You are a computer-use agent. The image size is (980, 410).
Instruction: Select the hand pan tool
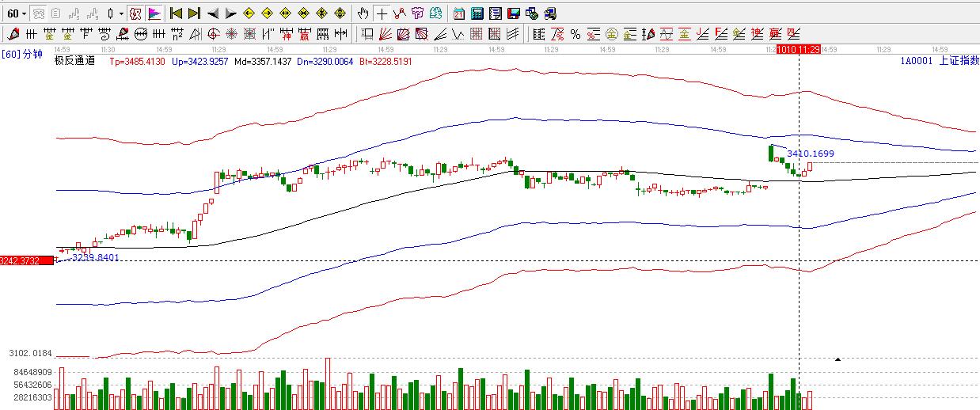click(x=363, y=13)
